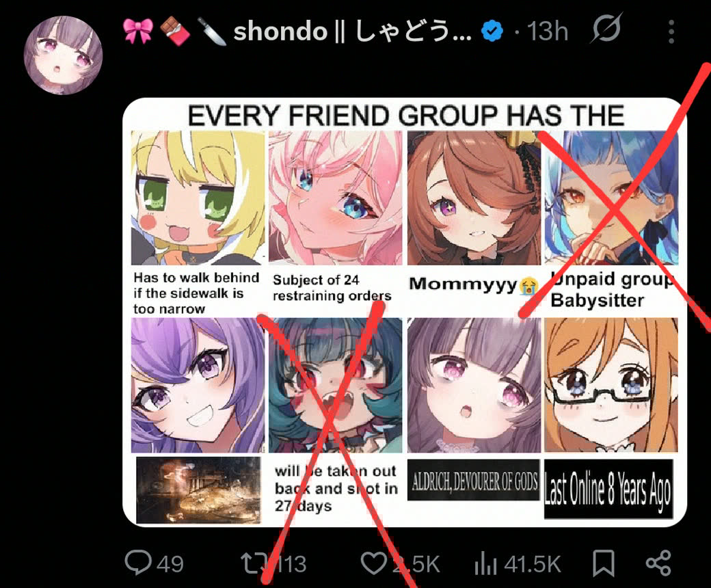Like the post with heart icon

tap(374, 563)
